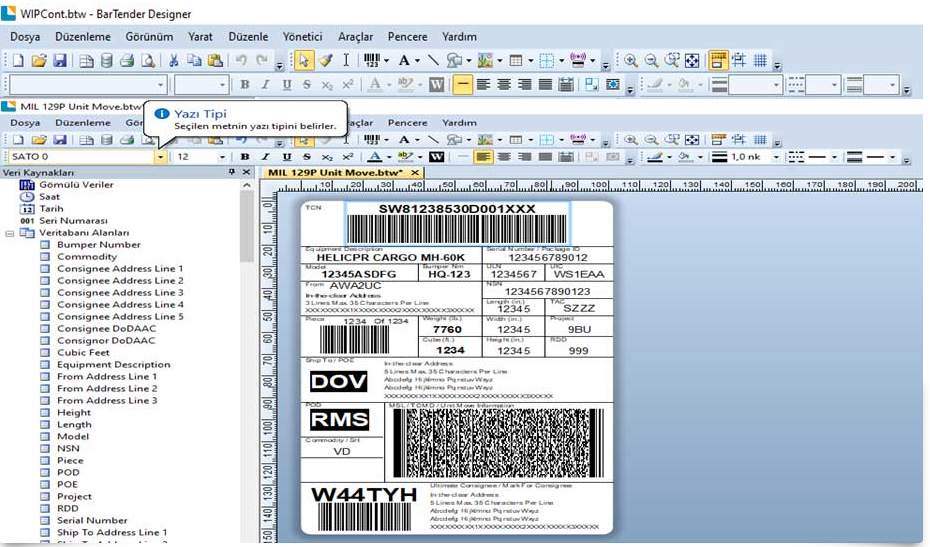Toggle Strikethrough in MIL 129P Unit Move format bar
Image resolution: width=930 pixels, height=547 pixels.
pos(307,157)
